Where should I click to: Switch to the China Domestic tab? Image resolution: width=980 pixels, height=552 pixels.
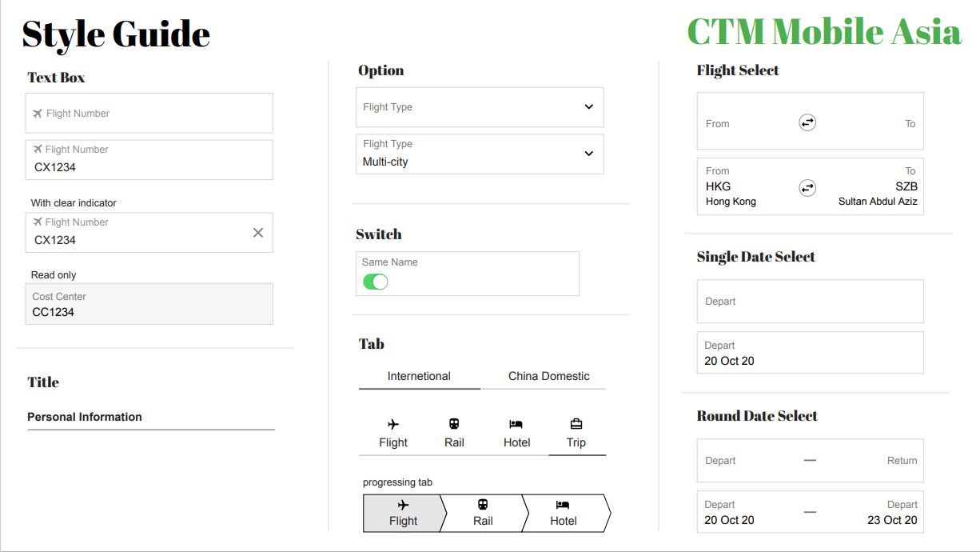[548, 376]
